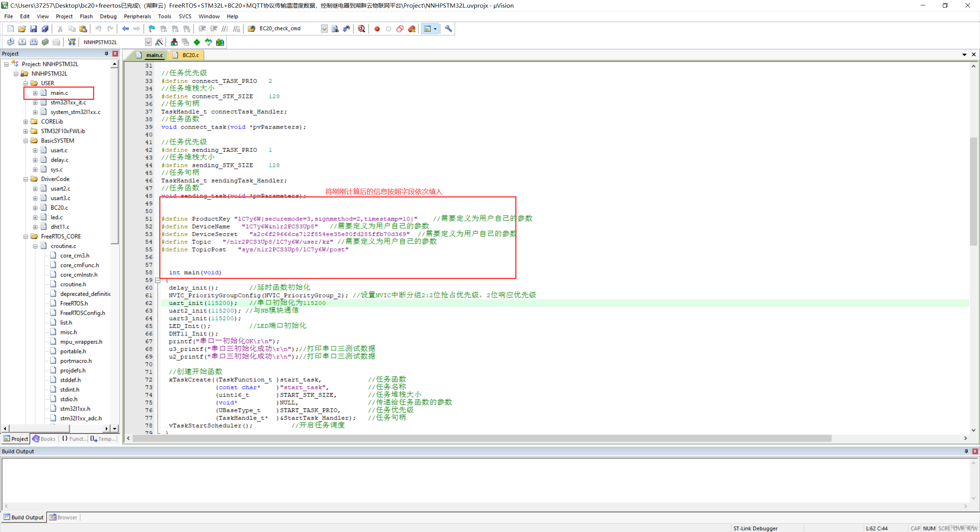
Task: Click the Download LOAD icon
Action: (72, 42)
